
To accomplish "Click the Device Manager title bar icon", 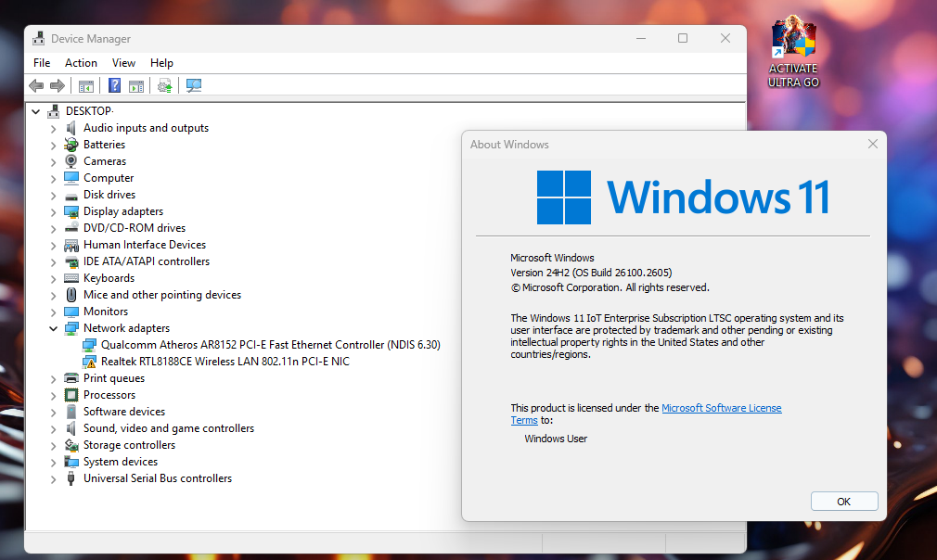I will click(39, 38).
